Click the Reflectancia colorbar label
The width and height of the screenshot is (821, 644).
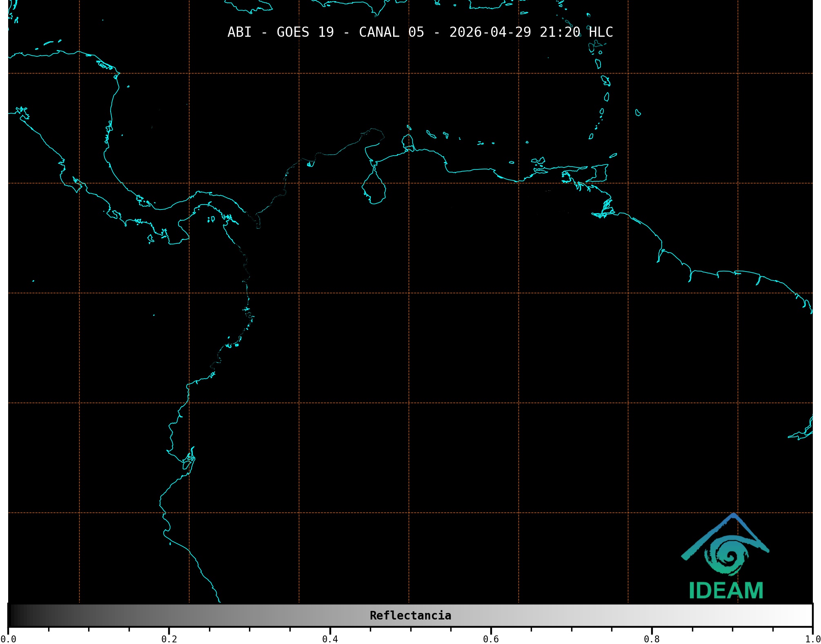(410, 615)
